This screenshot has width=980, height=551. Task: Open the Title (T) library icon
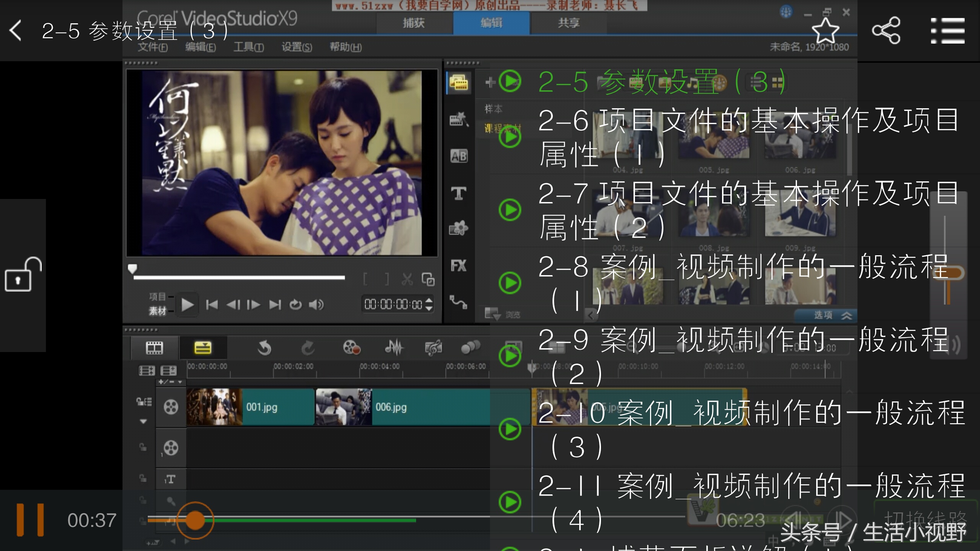tap(459, 193)
